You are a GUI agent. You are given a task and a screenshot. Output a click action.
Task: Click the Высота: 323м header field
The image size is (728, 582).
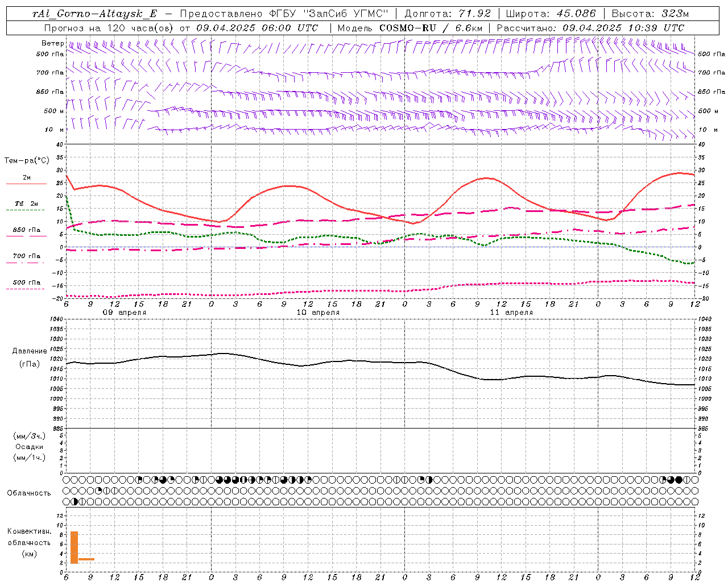(x=650, y=14)
